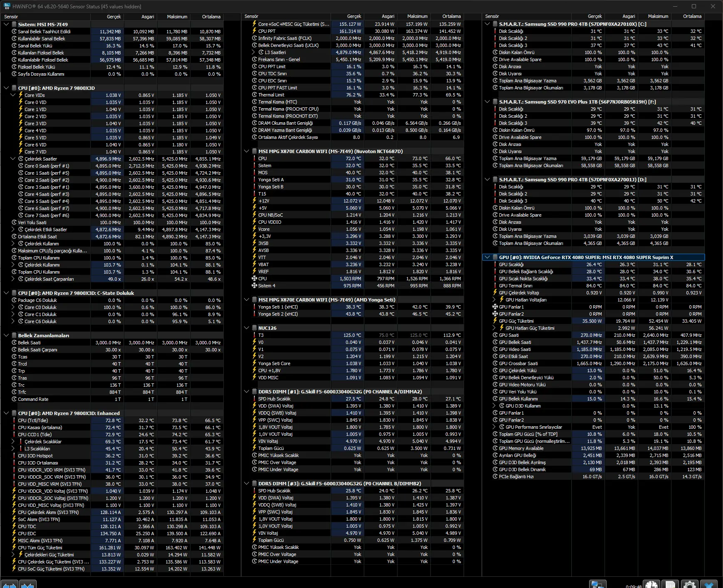Expand the GPU Performans Sınırlayıcılar node
Image resolution: width=723 pixels, height=588 pixels.
[494, 427]
